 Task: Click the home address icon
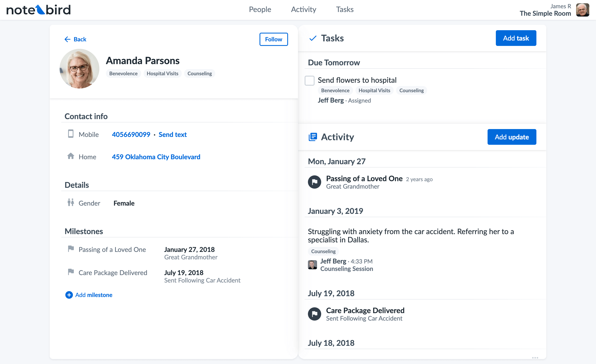pyautogui.click(x=71, y=157)
